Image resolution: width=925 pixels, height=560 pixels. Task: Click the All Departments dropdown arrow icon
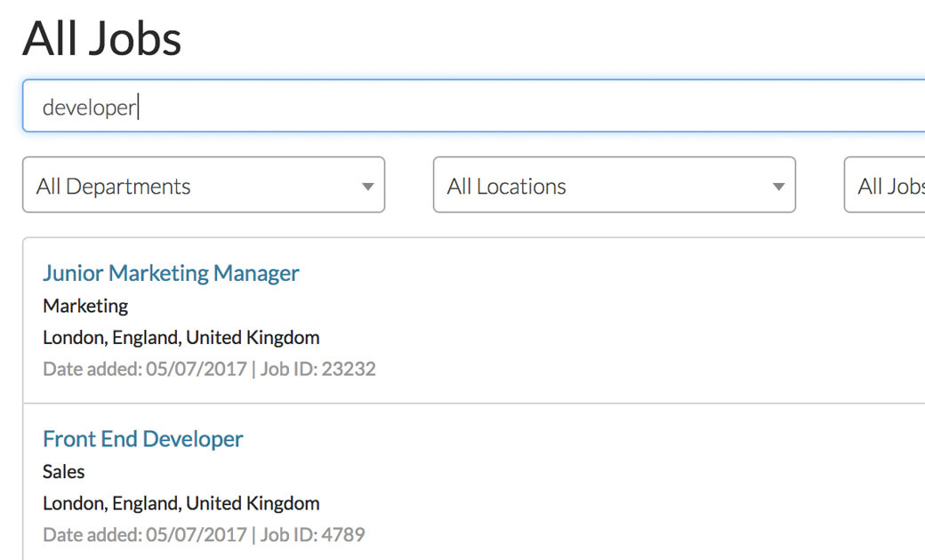pyautogui.click(x=367, y=187)
